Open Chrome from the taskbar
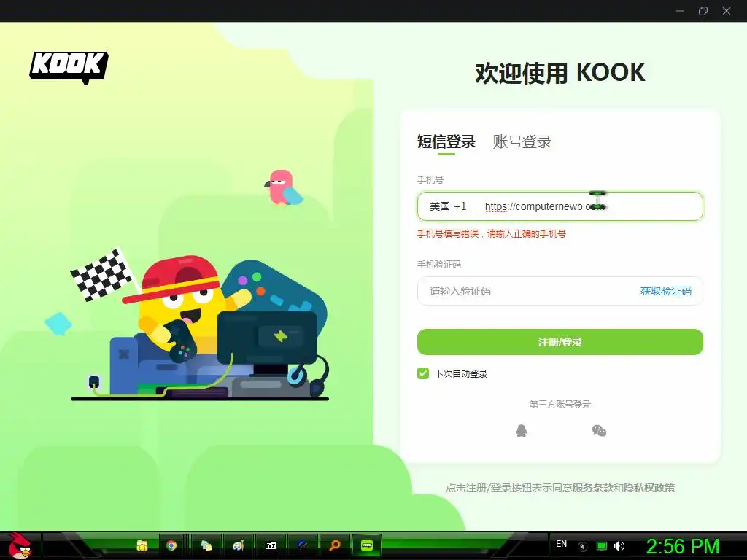 click(x=171, y=545)
